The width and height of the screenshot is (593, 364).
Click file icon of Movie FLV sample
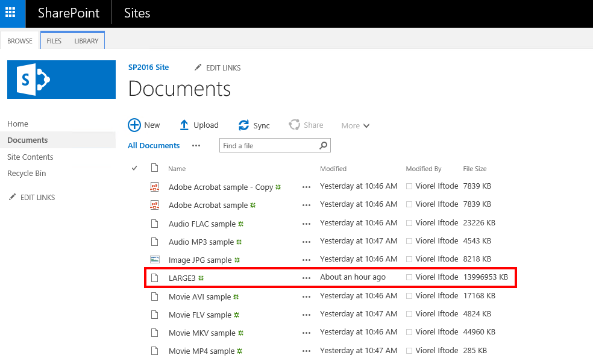(155, 315)
